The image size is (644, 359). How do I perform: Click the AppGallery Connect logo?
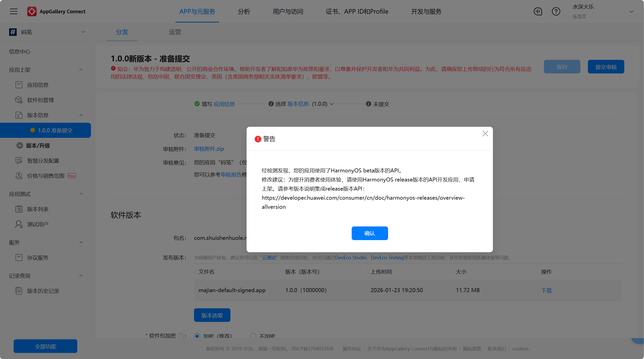(32, 11)
